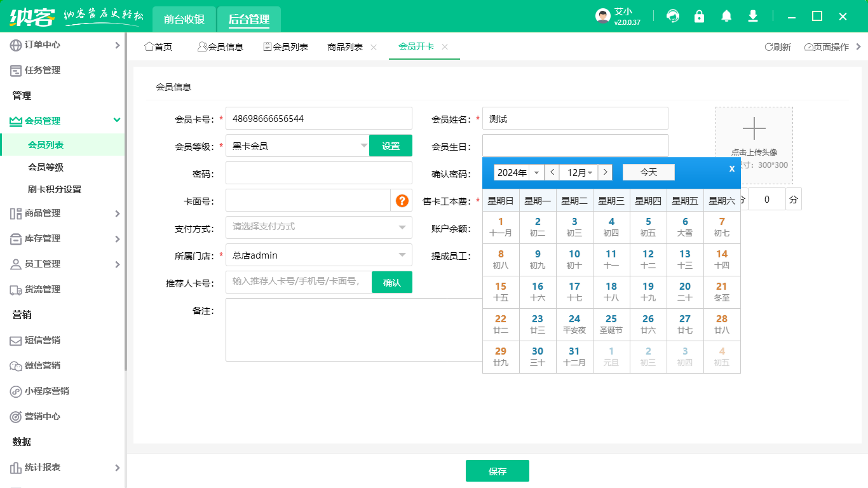
Task: Click the download icon in title bar
Action: tap(753, 17)
